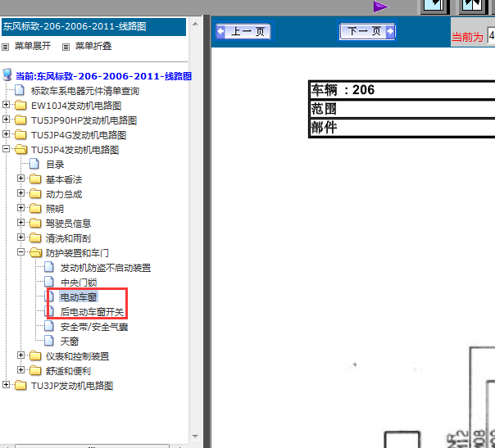This screenshot has height=448, width=495.
Task: Click the open folder icon of TU5JP4发动机电路图
Action: click(20, 149)
